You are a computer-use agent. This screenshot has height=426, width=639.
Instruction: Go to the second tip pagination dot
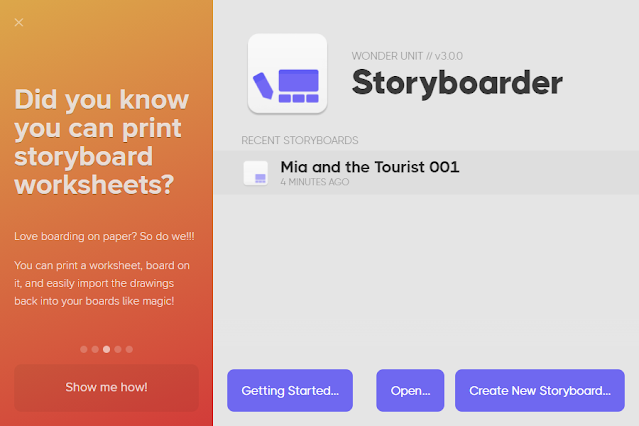tap(95, 349)
